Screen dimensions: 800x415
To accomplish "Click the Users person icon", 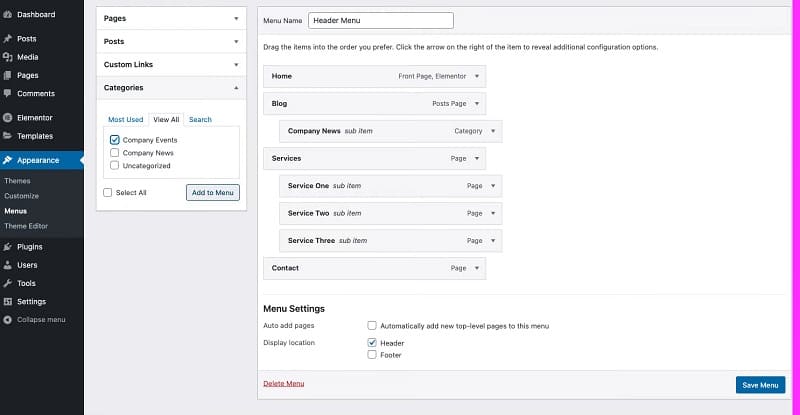I will coord(7,265).
